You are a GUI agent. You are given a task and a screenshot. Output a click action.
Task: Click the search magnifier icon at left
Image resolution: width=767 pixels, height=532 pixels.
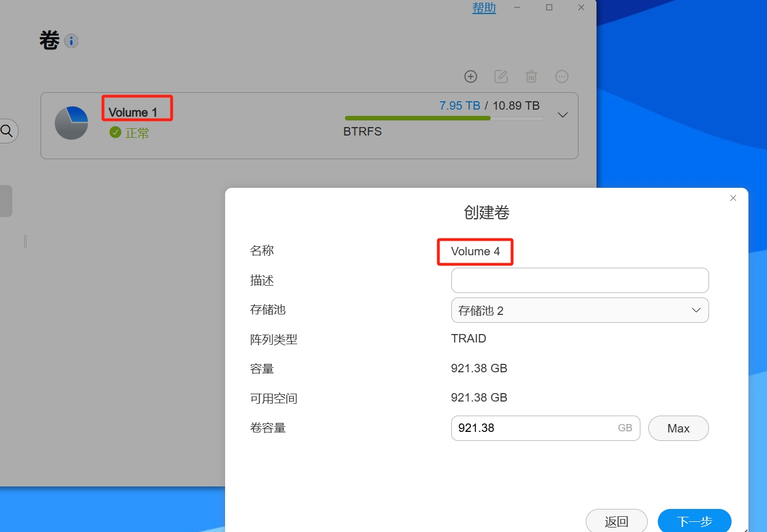coord(7,131)
